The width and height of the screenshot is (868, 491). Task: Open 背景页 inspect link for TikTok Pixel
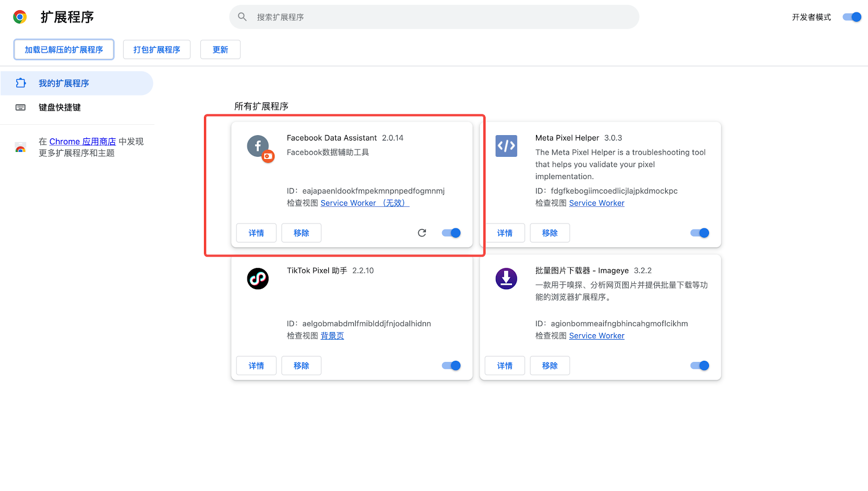pyautogui.click(x=332, y=336)
